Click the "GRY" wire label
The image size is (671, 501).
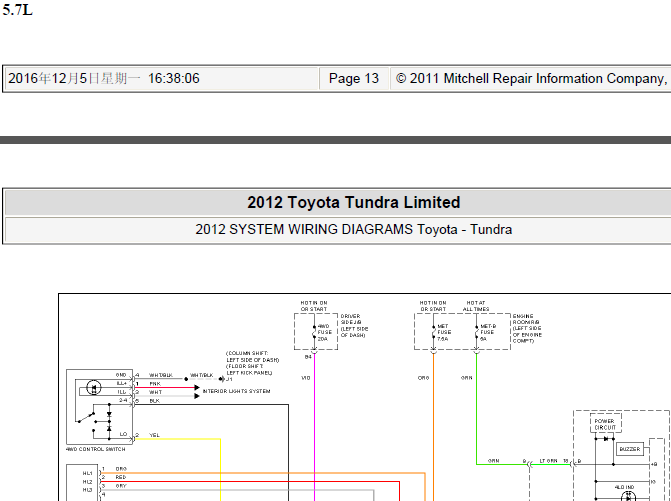[x=121, y=486]
